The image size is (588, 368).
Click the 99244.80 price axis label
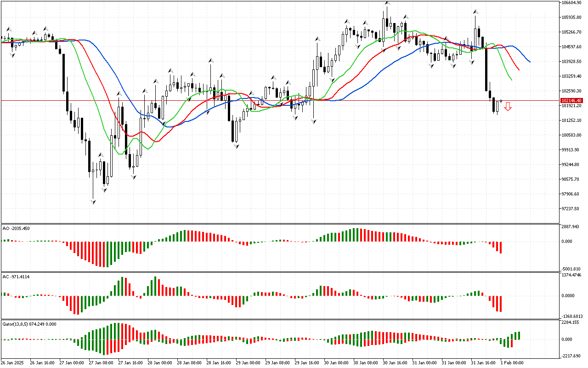point(570,165)
